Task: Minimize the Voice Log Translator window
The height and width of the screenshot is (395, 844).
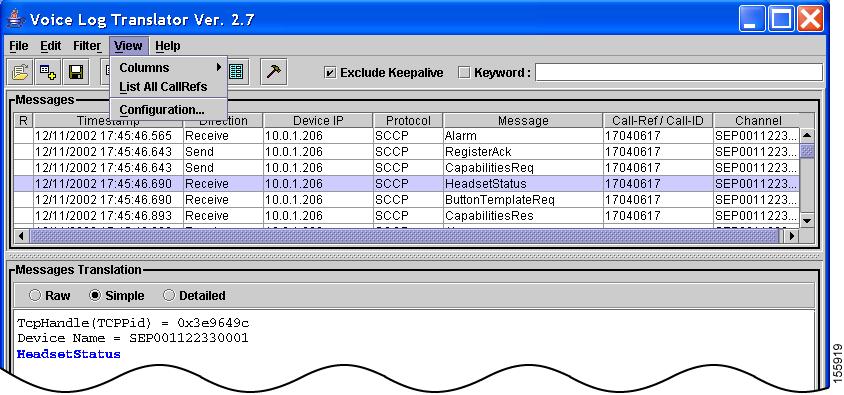Action: tap(751, 19)
